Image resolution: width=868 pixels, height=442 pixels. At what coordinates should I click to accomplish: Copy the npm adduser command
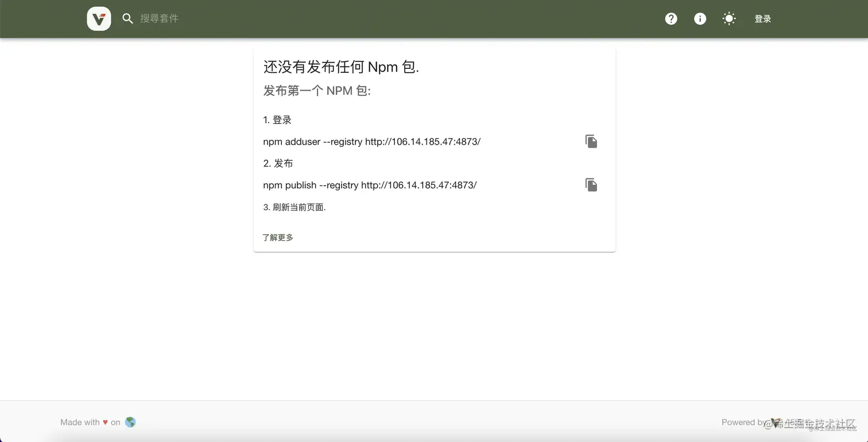click(591, 141)
